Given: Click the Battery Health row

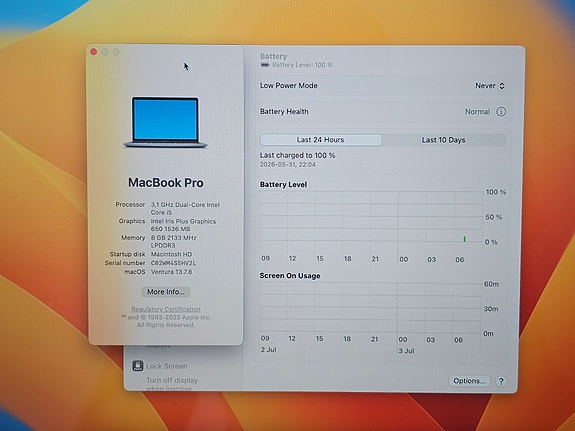Looking at the screenshot, I should point(383,112).
